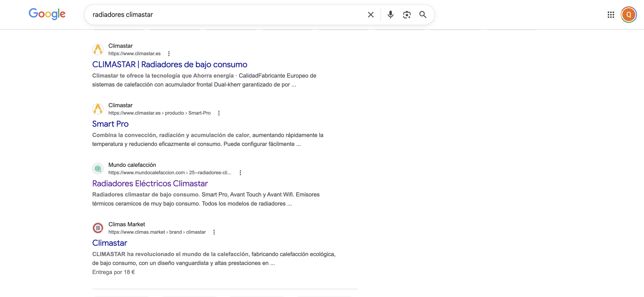Open the three-dot menu for Mundo calefacción

(x=240, y=173)
